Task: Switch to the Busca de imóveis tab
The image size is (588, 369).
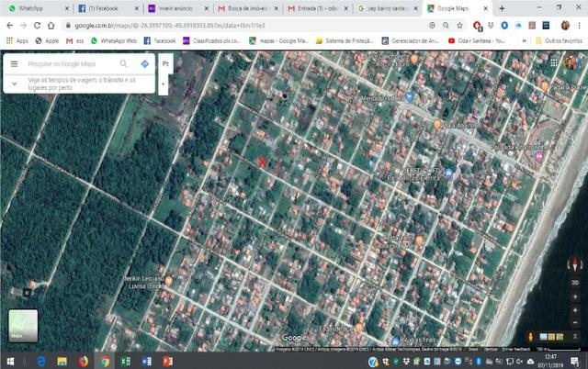Action: coord(247,8)
